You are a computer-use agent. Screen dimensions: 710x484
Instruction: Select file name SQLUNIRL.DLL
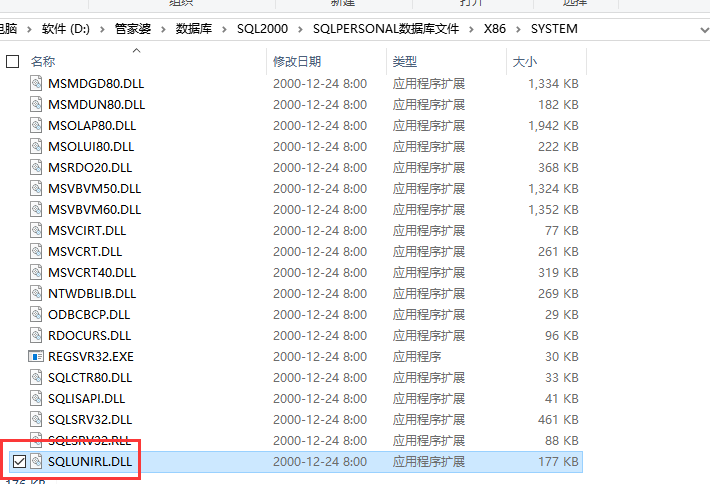pyautogui.click(x=90, y=462)
